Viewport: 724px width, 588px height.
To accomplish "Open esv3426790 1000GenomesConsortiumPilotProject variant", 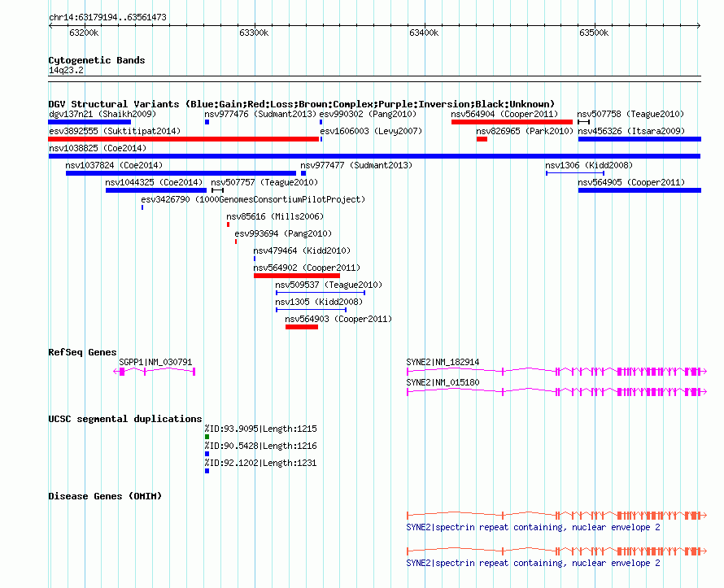I will click(253, 199).
